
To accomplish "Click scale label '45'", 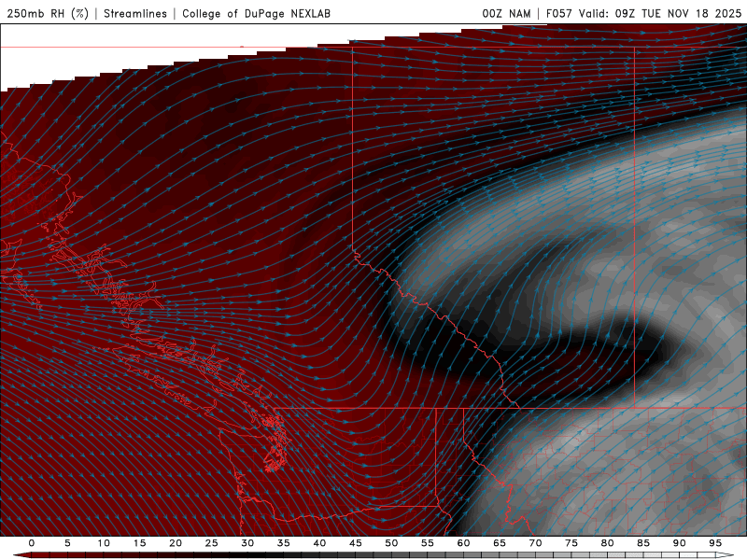I will coord(356,543).
